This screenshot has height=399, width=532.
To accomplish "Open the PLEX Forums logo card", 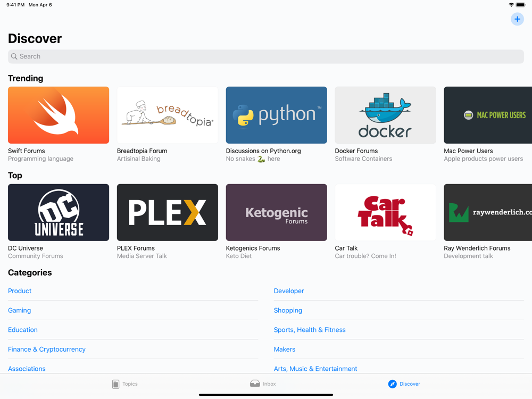I will click(x=168, y=212).
